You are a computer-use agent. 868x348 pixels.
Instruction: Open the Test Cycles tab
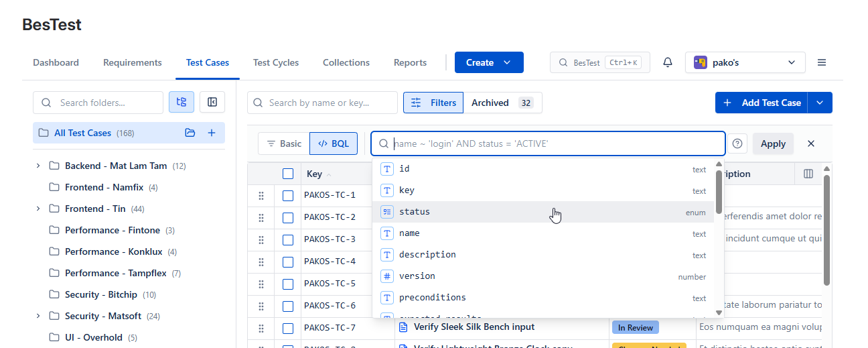[276, 62]
